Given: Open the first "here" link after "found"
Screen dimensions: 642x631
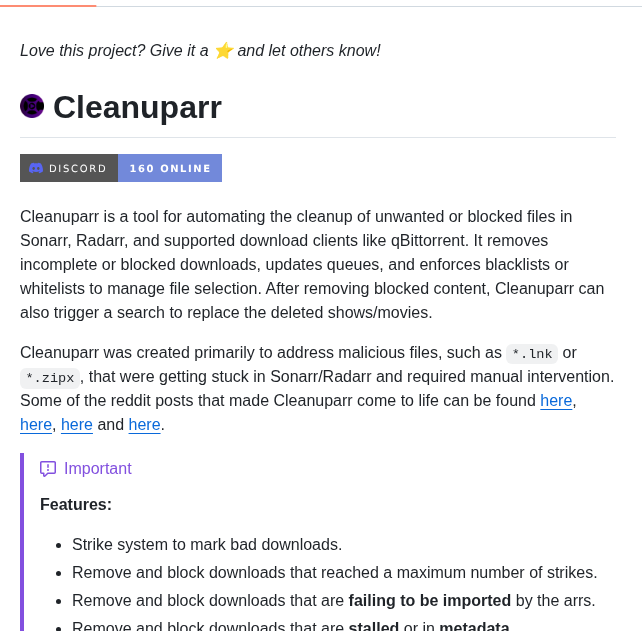Looking at the screenshot, I should (x=556, y=401).
